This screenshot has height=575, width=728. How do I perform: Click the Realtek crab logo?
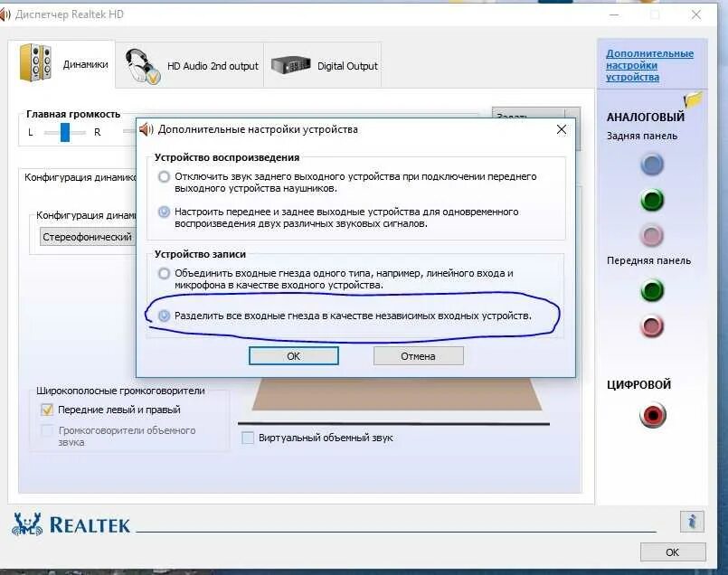click(x=27, y=524)
